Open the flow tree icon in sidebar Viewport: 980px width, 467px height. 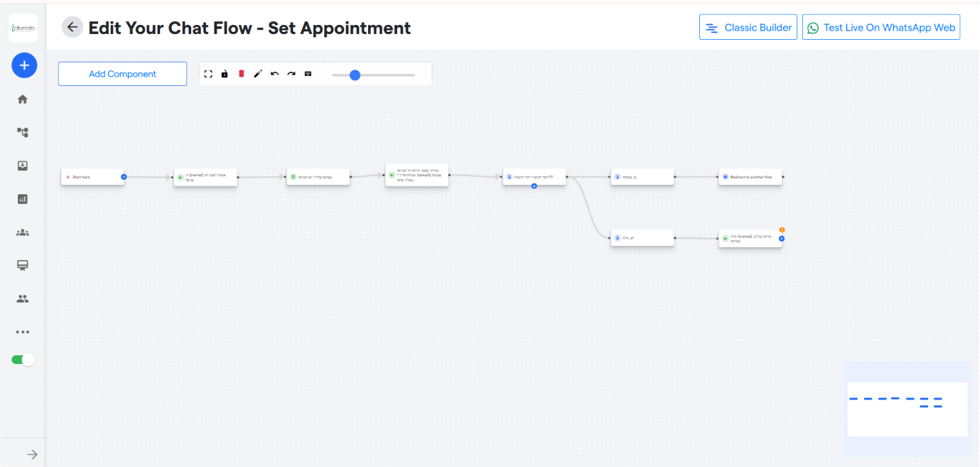point(23,132)
